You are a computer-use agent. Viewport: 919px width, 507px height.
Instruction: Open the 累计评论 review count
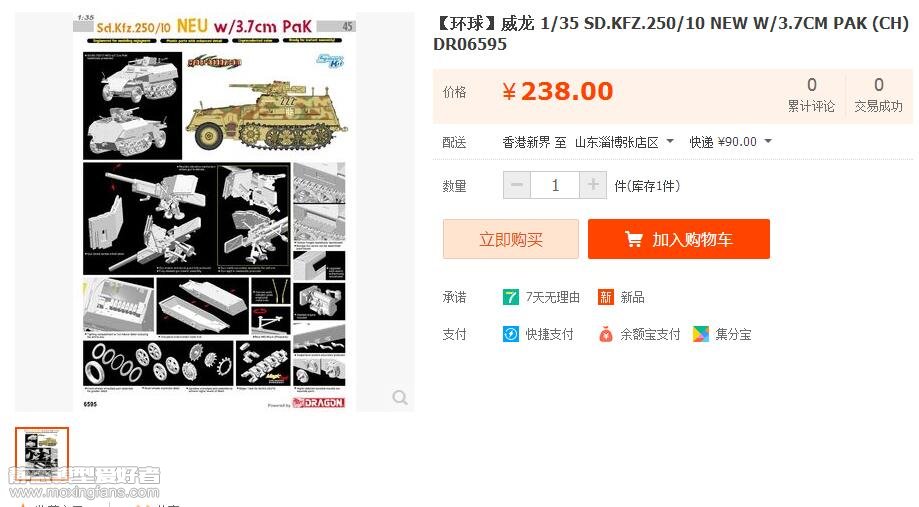(x=811, y=95)
